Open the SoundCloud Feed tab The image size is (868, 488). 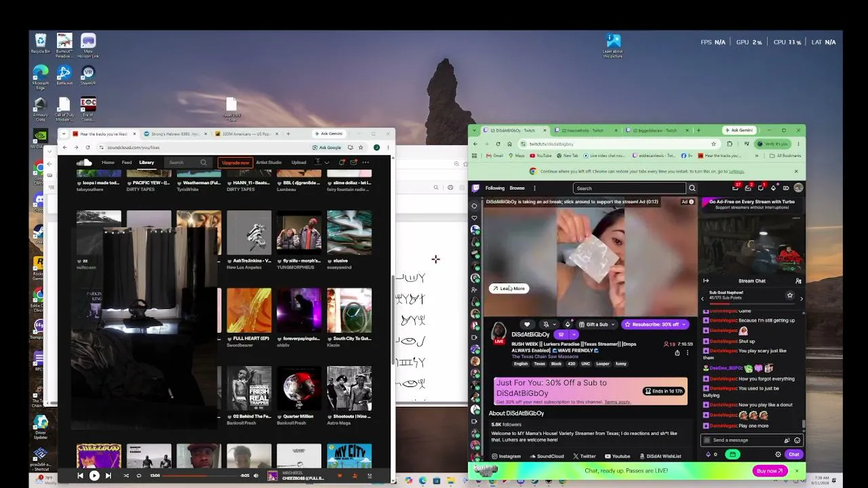point(127,163)
